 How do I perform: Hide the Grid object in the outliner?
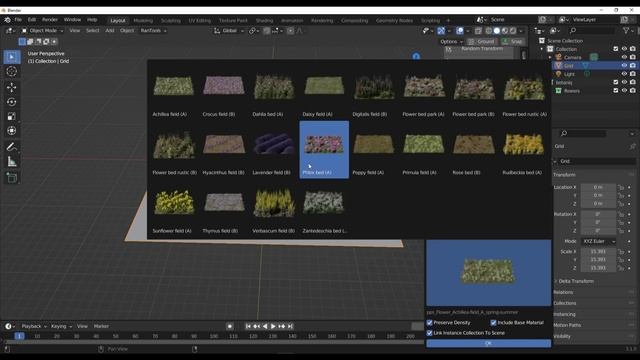click(x=624, y=65)
